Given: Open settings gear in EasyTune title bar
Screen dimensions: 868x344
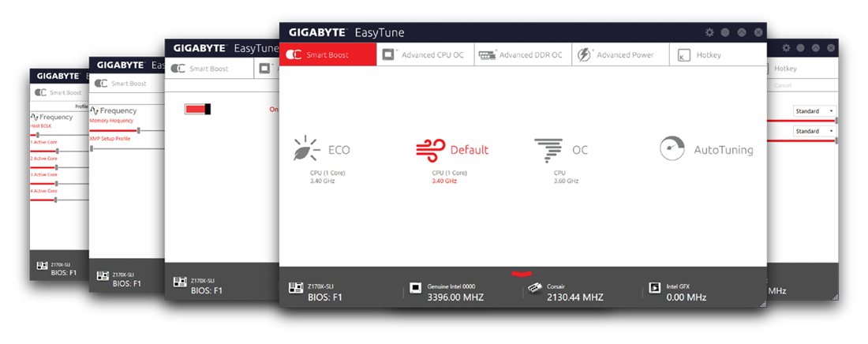Looking at the screenshot, I should (709, 32).
